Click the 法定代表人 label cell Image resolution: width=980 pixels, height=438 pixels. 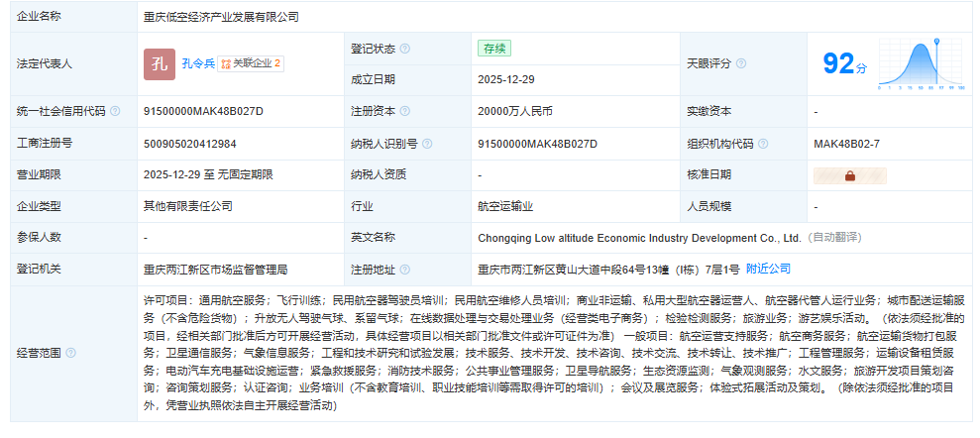coord(73,63)
